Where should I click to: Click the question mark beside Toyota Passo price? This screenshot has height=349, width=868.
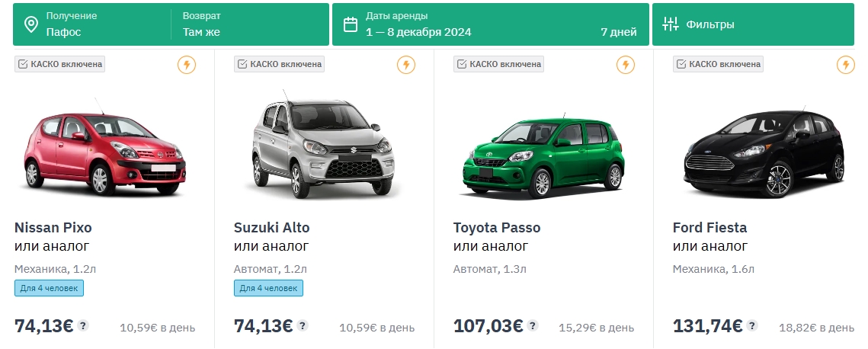[531, 325]
